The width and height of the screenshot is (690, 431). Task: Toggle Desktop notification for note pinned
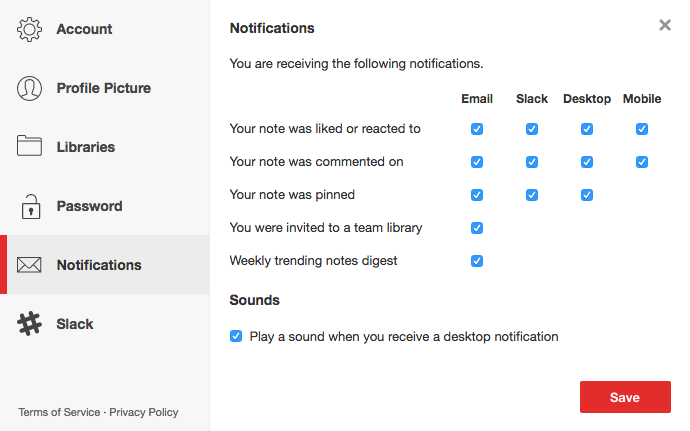pos(587,195)
